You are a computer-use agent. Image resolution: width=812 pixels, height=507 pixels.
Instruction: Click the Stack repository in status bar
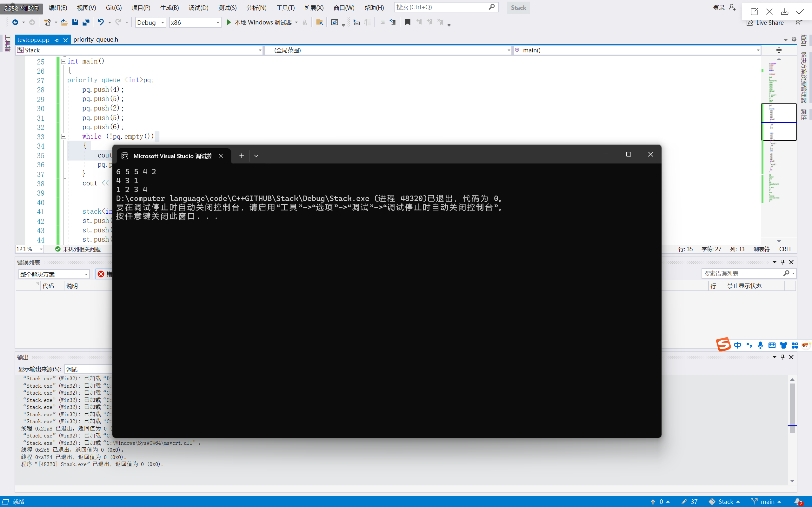pos(724,502)
